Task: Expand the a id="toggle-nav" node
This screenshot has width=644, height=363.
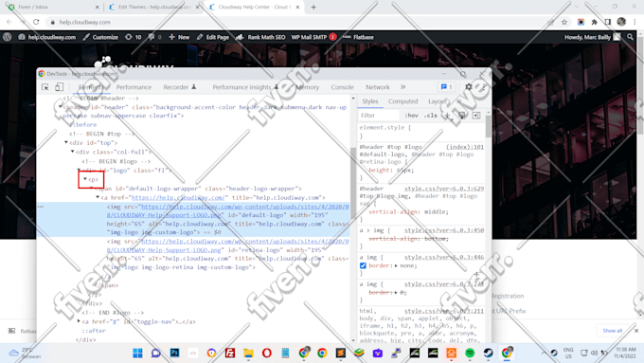Action: 79,321
